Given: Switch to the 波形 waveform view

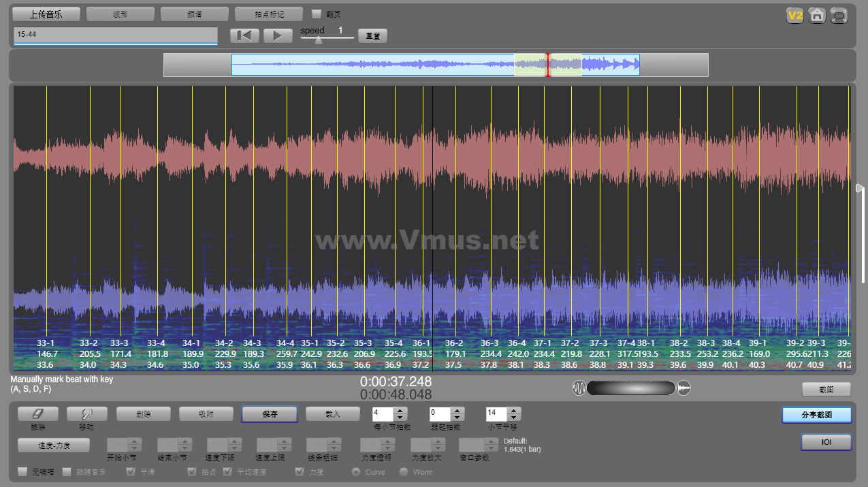Looking at the screenshot, I should pos(120,14).
